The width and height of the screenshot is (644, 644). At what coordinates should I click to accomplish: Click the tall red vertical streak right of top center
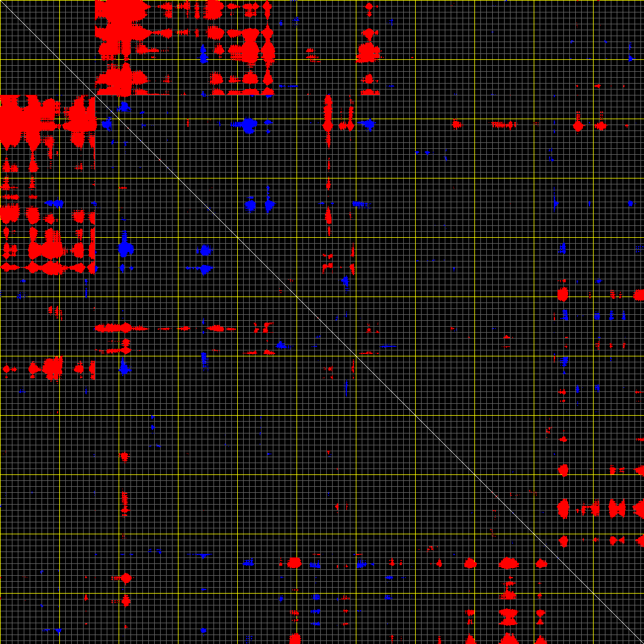tap(327, 122)
